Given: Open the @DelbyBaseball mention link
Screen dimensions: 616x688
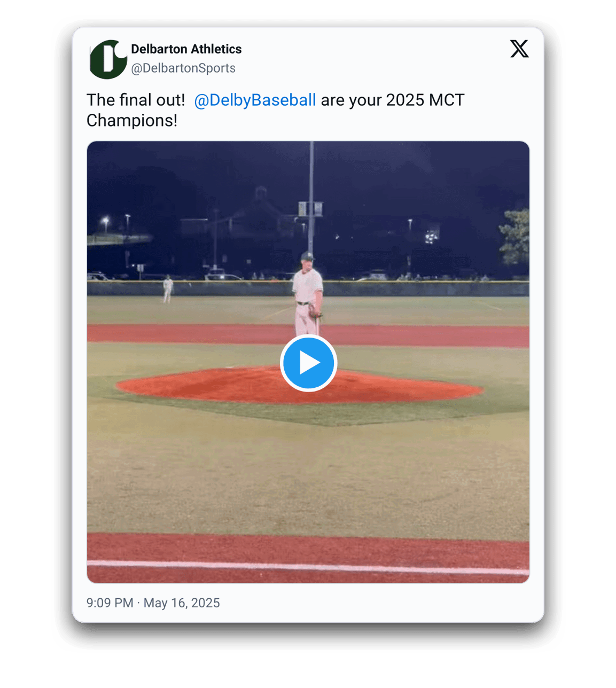Looking at the screenshot, I should 255,100.
